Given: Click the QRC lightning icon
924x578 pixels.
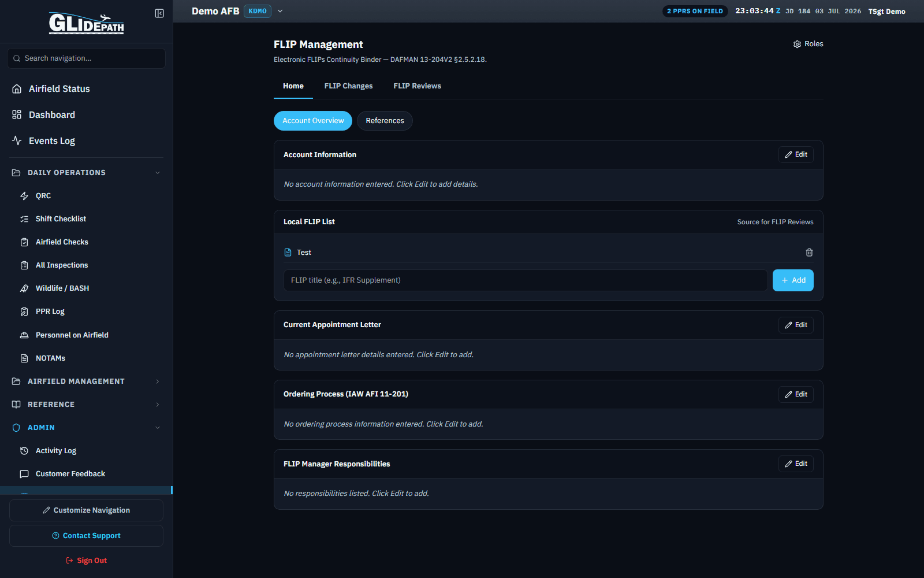Looking at the screenshot, I should 24,196.
